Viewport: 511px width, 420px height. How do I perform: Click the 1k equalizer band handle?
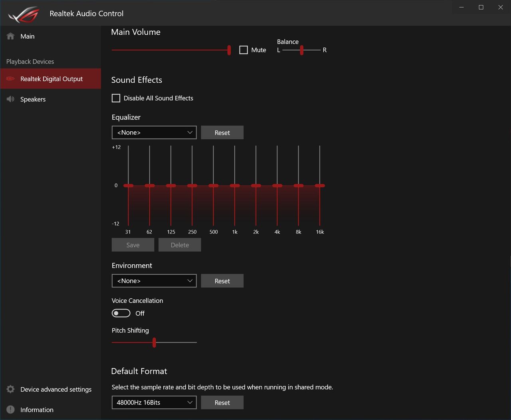pos(235,186)
